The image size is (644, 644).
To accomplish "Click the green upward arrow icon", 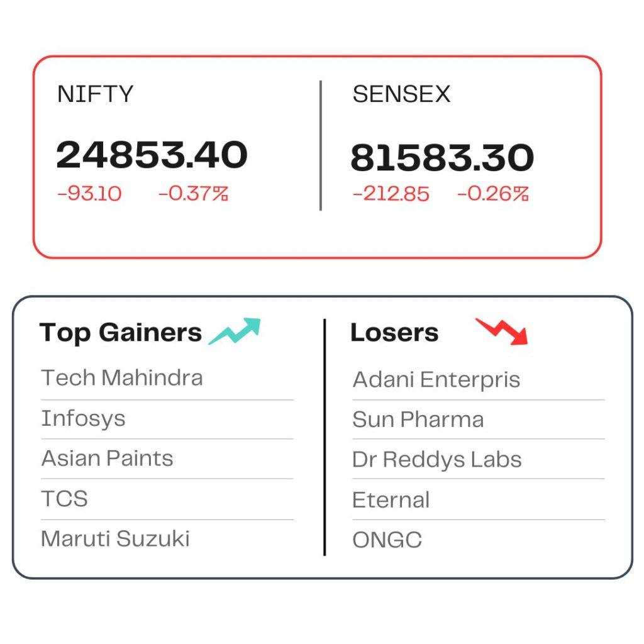I will click(x=235, y=331).
